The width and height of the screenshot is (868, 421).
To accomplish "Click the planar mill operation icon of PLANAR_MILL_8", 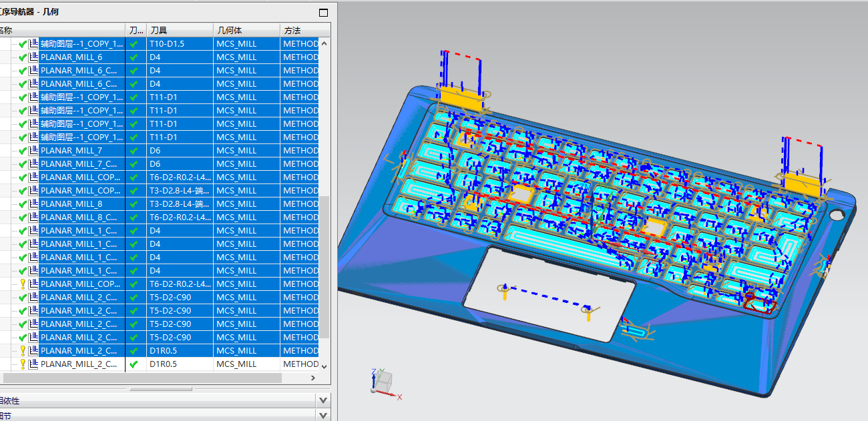I will pos(33,203).
